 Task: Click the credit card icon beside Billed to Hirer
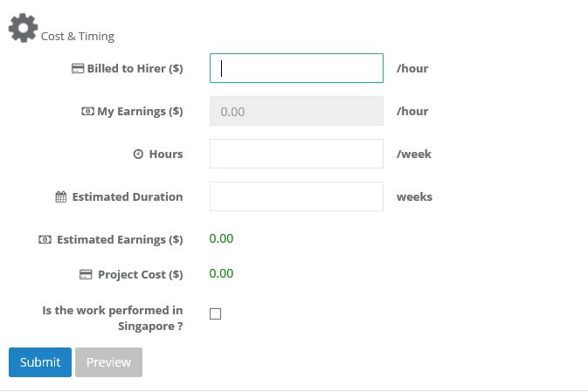78,69
